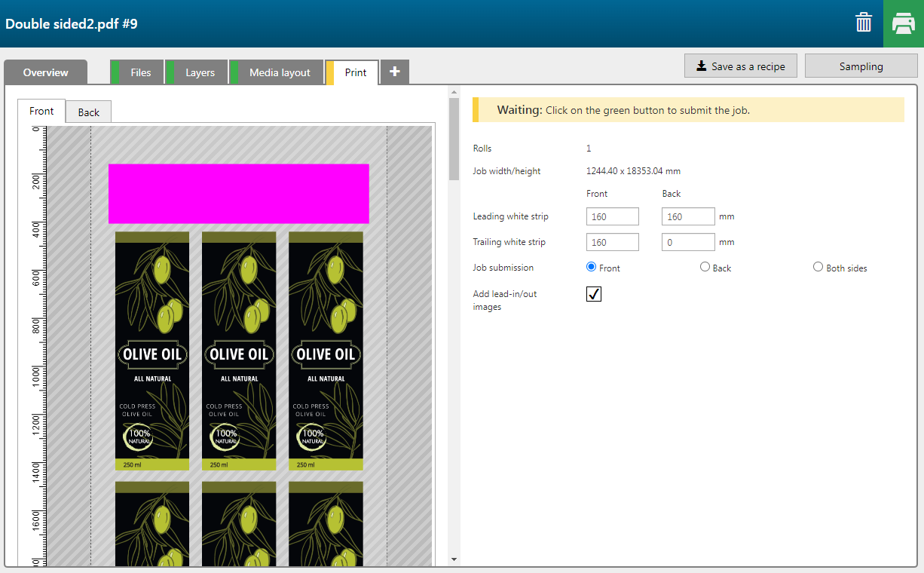Screen dimensions: 924x573
Task: Open the Files tab
Action: point(140,73)
